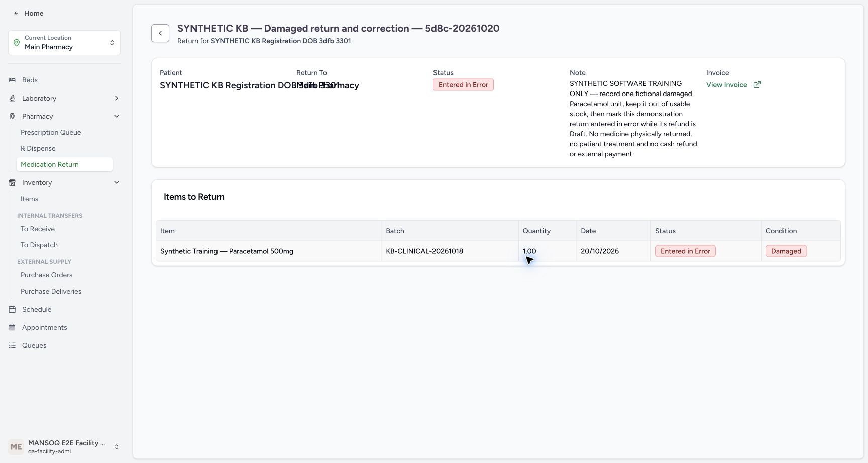Click the Queues list icon
This screenshot has width=868, height=463.
12,345
